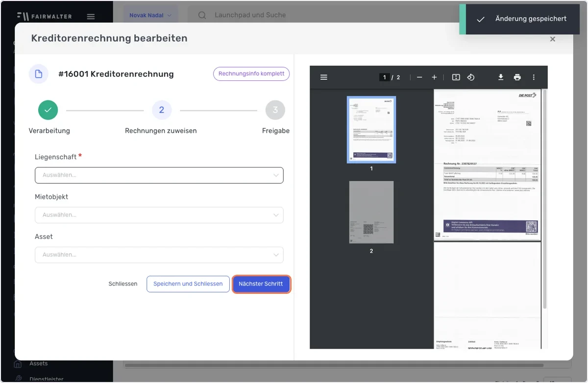Open the Liegenschaft dropdown

click(x=159, y=175)
